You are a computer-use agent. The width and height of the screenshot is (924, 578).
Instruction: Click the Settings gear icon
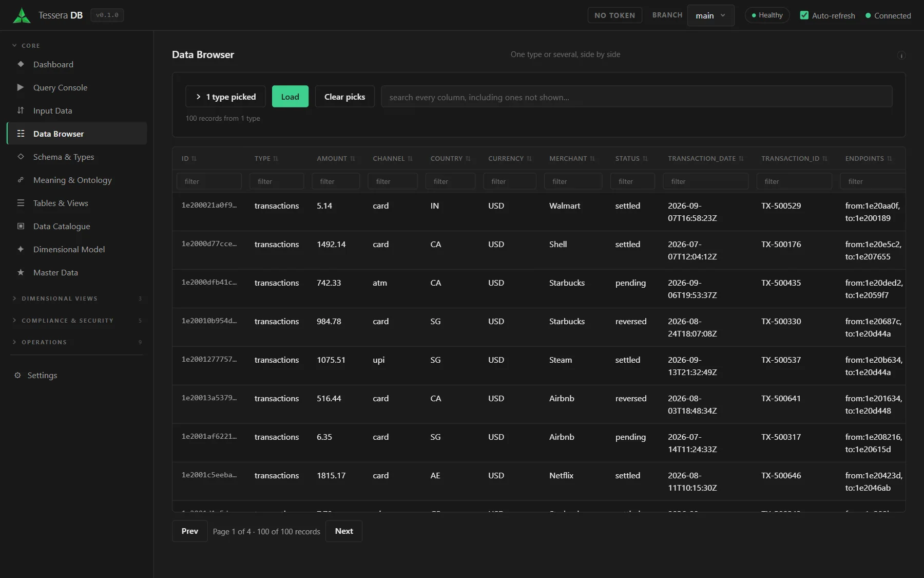(x=17, y=375)
